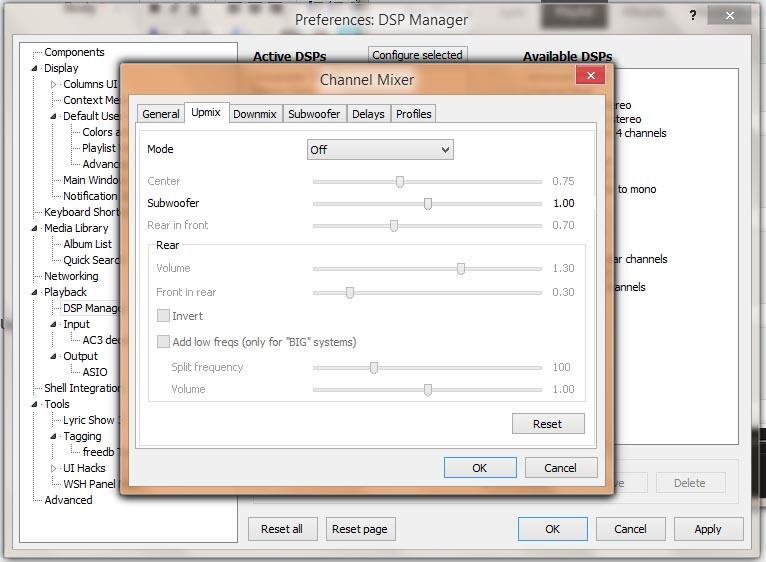This screenshot has height=562, width=766.
Task: Confirm Channel Mixer with OK
Action: click(x=480, y=468)
